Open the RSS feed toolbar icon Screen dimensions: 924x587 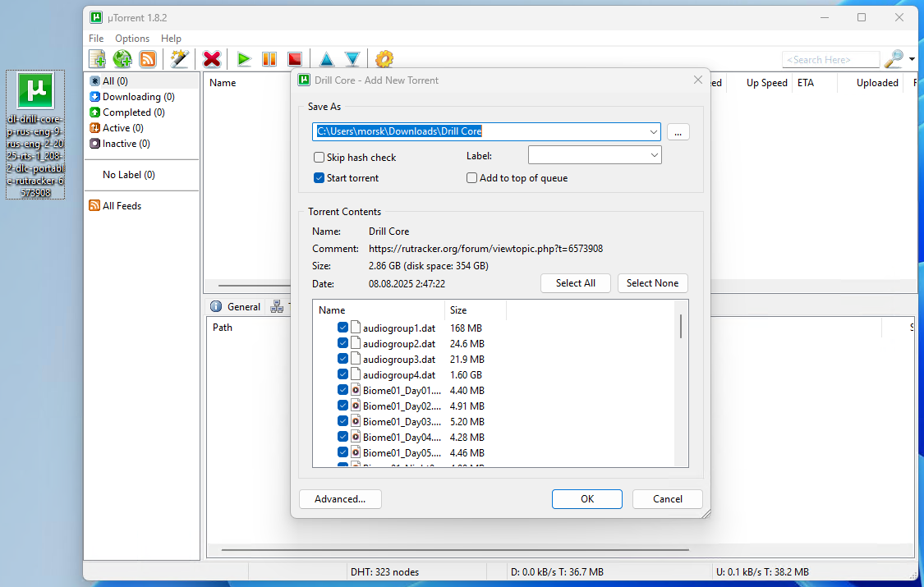click(x=147, y=59)
